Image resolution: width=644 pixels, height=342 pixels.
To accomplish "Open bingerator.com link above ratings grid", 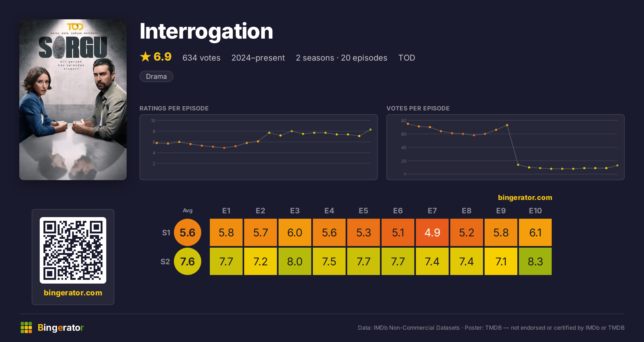I will (525, 198).
